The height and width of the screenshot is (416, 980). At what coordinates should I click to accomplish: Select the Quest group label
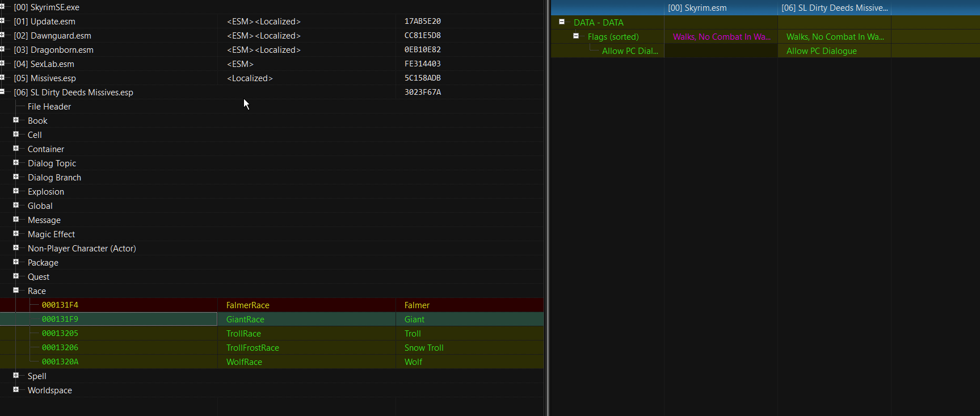pos(39,277)
